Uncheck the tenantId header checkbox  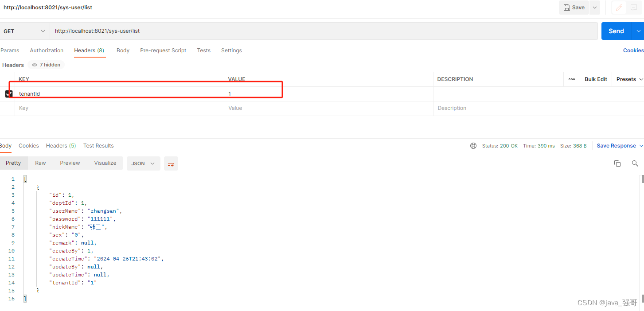8,93
